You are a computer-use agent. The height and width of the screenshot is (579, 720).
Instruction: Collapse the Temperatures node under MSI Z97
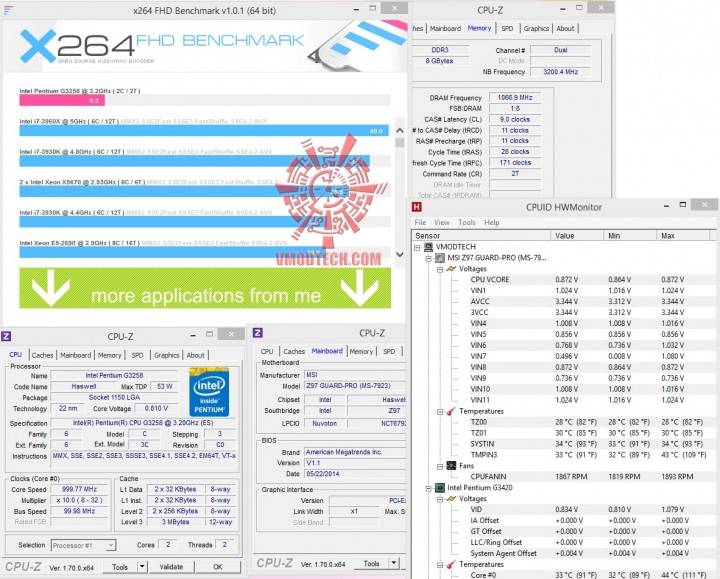tap(440, 412)
